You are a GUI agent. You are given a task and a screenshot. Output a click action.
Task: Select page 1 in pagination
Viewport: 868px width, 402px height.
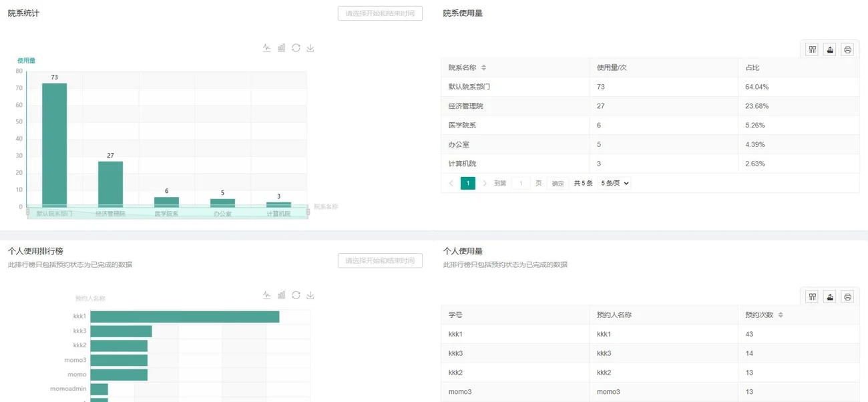pos(468,183)
